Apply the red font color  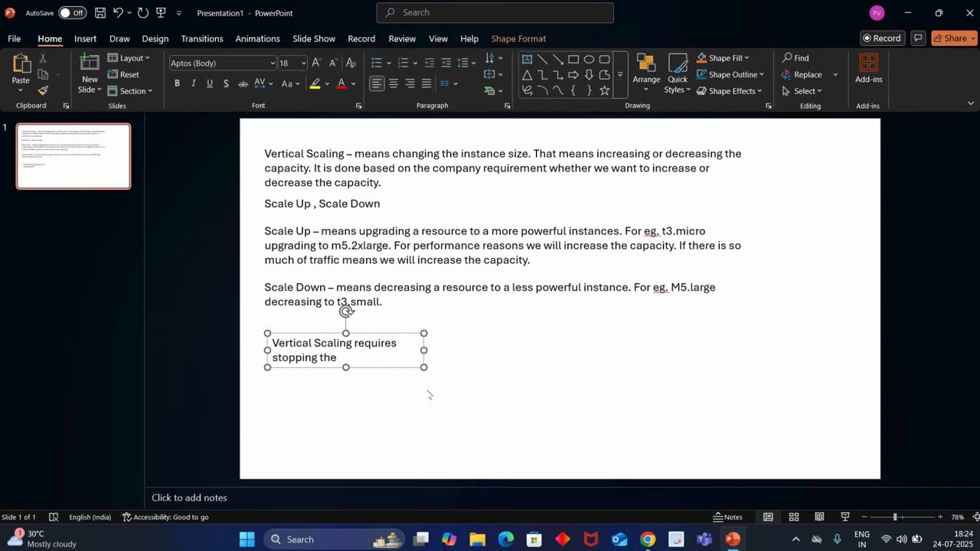341,83
